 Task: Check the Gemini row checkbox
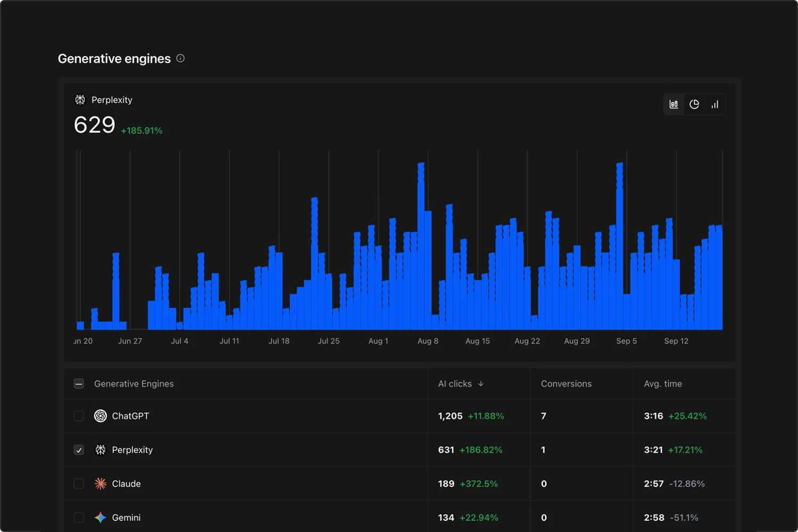(79, 518)
